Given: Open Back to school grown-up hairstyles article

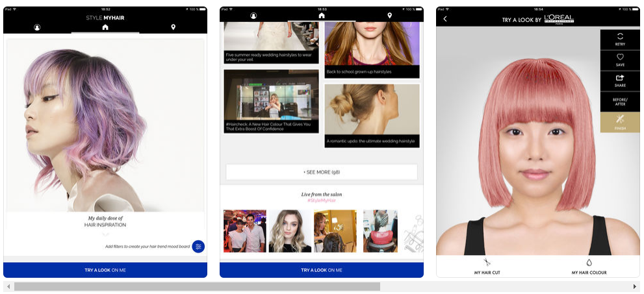Looking at the screenshot, I should tap(372, 50).
